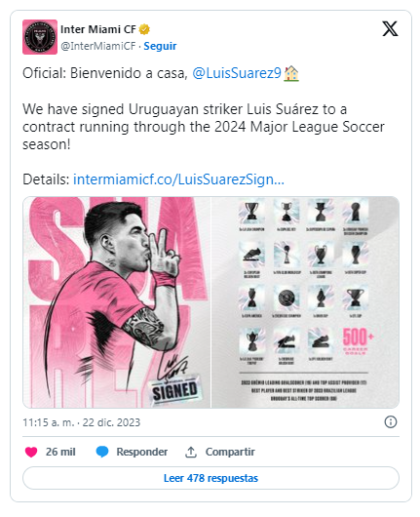Follow the account via Seguir

pyautogui.click(x=160, y=46)
